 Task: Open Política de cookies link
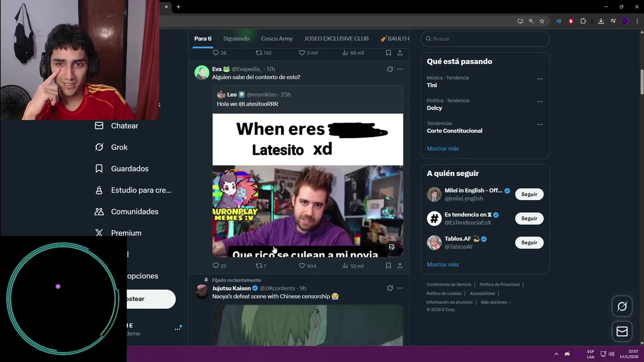[x=444, y=294]
